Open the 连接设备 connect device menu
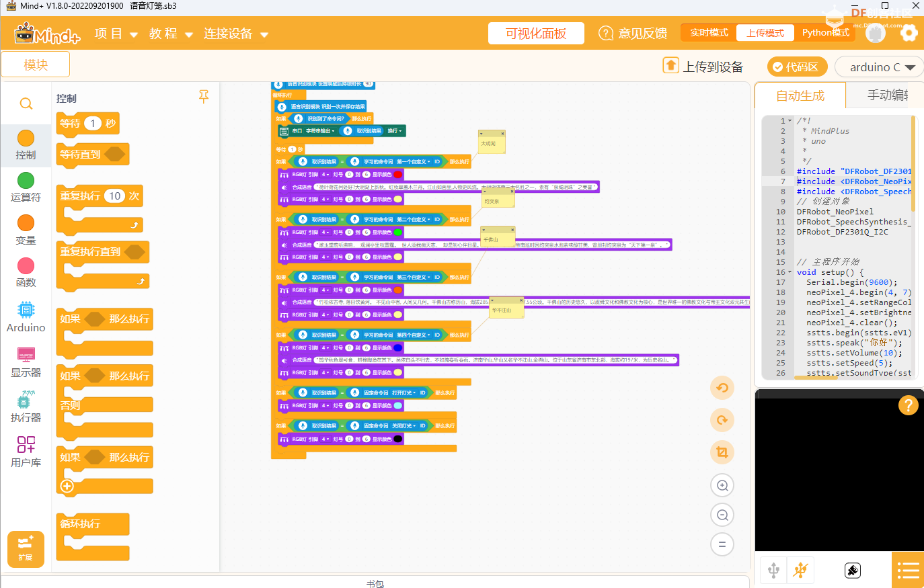Viewport: 924px width, 588px height. [x=236, y=34]
